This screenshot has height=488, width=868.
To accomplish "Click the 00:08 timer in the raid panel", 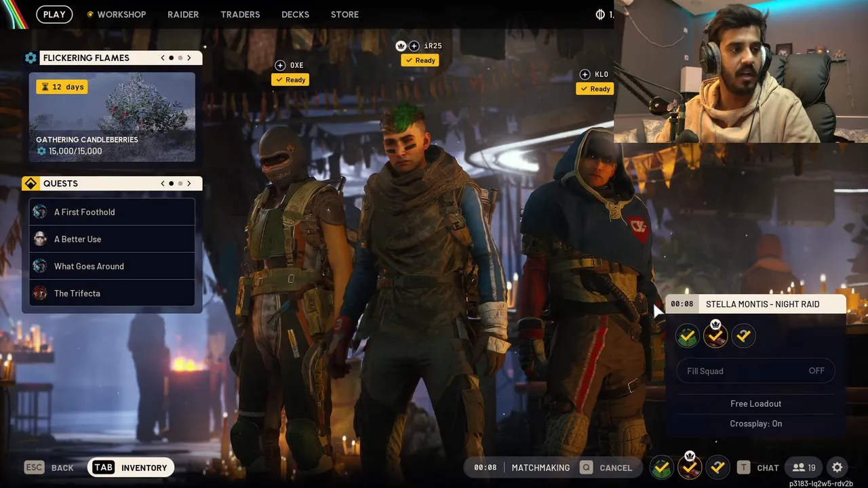I will (x=682, y=304).
